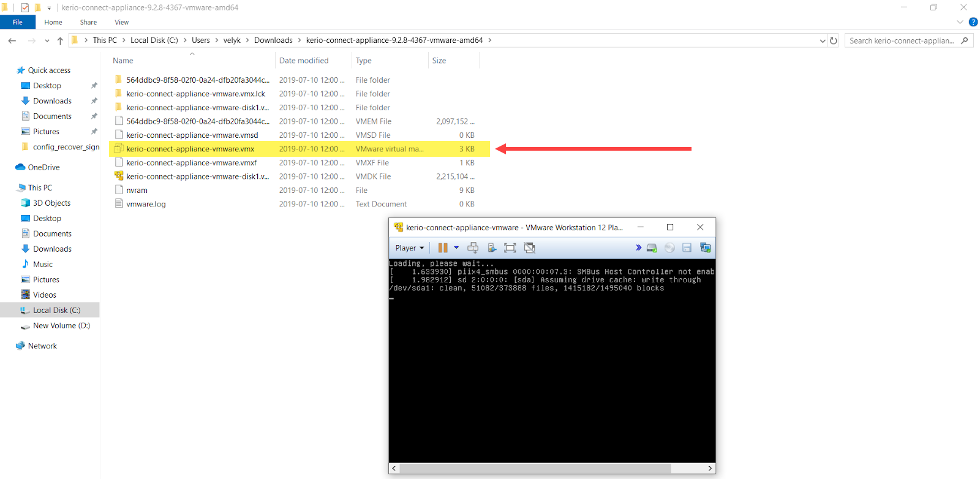Pause the virtual machine in VMware Player
The height and width of the screenshot is (479, 980).
coord(442,248)
